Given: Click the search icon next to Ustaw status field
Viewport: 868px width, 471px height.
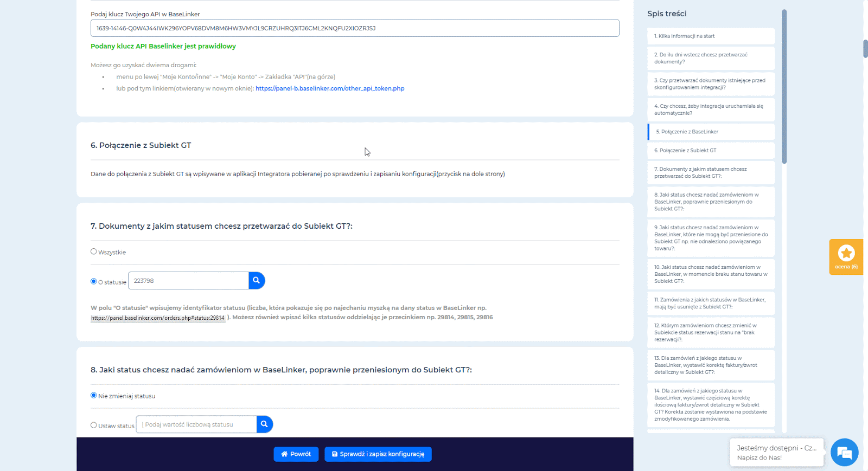Looking at the screenshot, I should coord(264,424).
